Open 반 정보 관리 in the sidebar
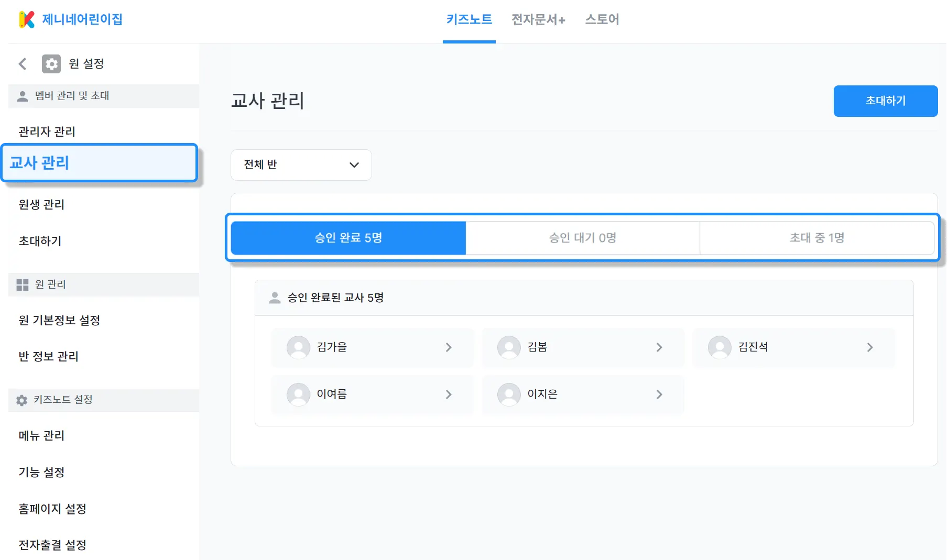Image resolution: width=948 pixels, height=560 pixels. [48, 356]
